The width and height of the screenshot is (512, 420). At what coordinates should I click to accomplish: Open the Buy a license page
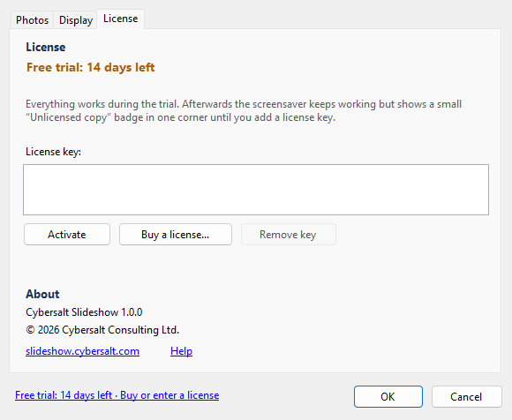pos(176,235)
